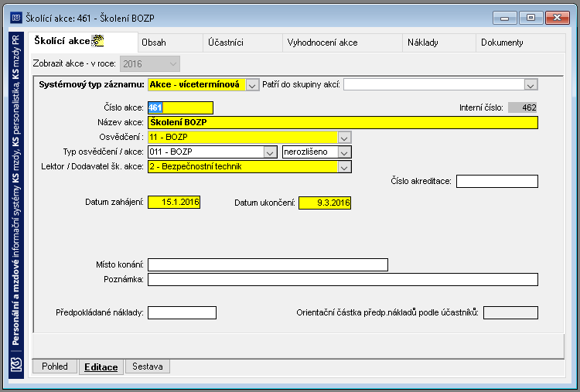Click the KS logo at sidebar bottom
The width and height of the screenshot is (580, 392).
coord(16,365)
